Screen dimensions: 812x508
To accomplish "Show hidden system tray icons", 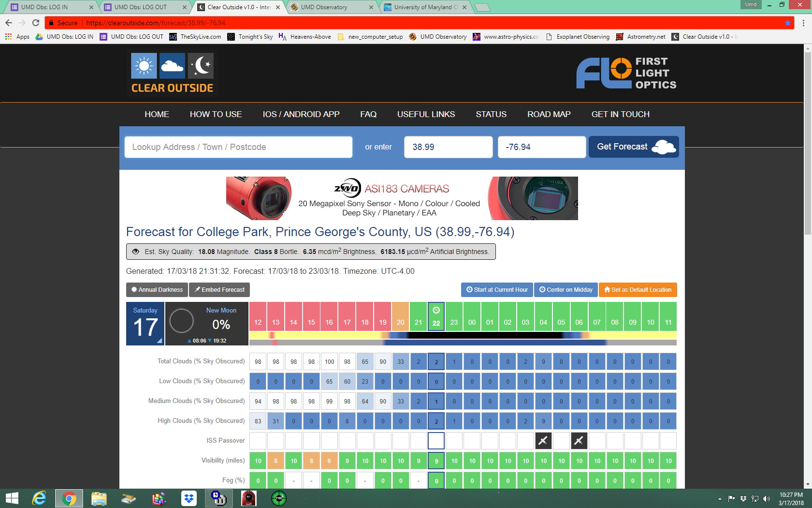I will (720, 498).
